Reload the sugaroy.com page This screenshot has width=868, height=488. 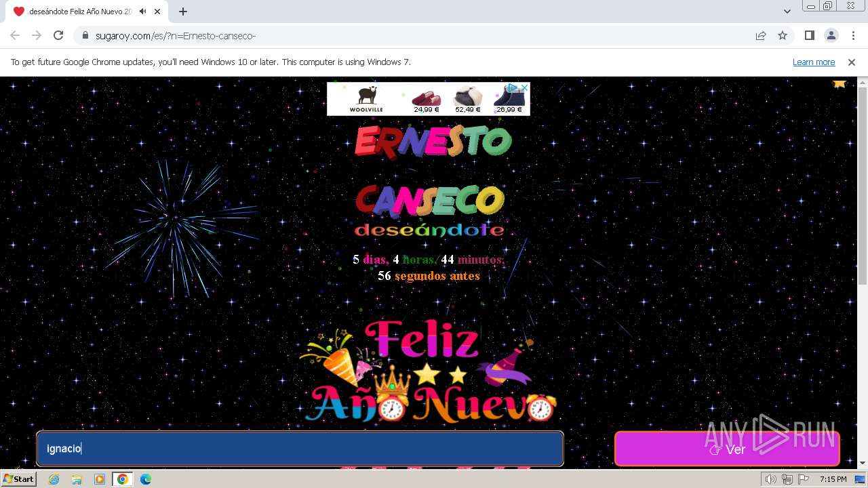click(x=58, y=35)
